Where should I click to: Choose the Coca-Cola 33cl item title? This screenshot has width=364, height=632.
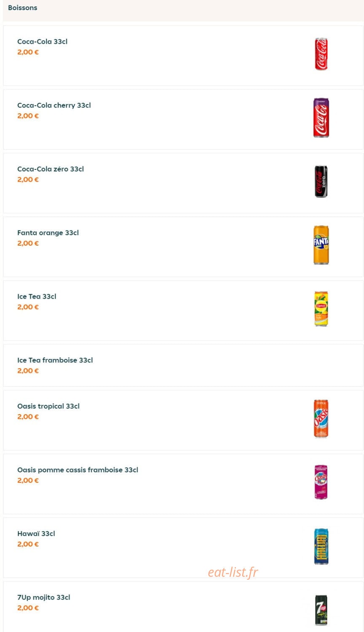[x=42, y=41]
